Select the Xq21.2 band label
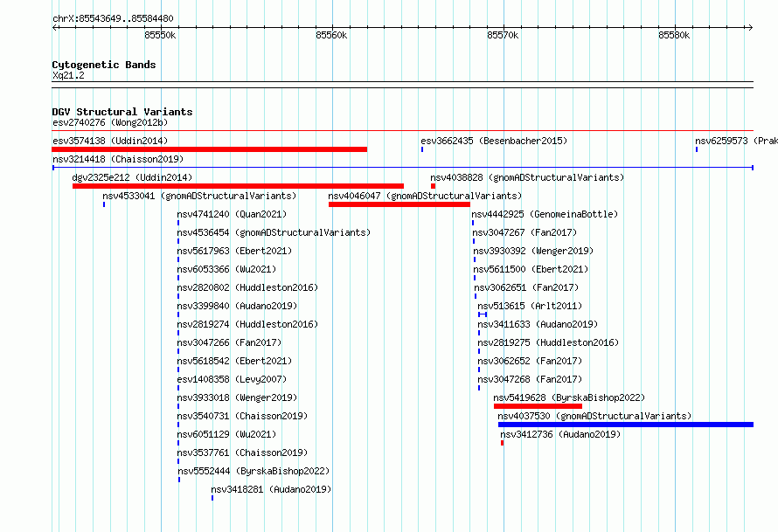Image resolution: width=778 pixels, height=532 pixels. 68,75
